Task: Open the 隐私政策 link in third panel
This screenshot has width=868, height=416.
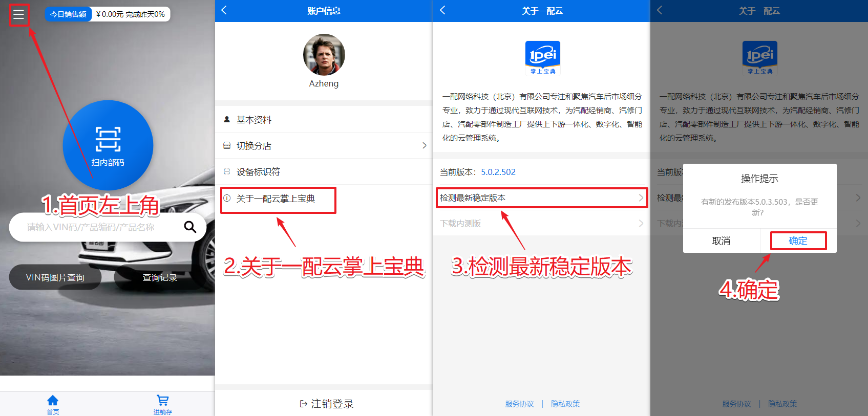Action: [x=565, y=404]
